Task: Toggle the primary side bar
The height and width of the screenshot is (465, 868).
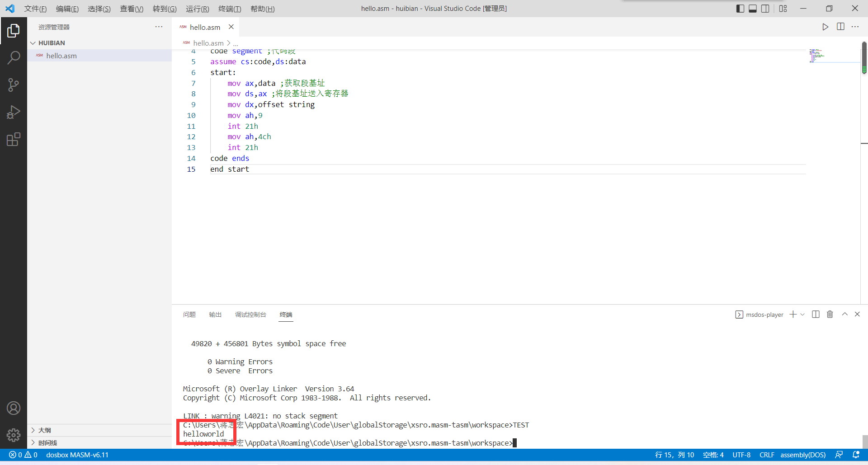Action: click(740, 9)
